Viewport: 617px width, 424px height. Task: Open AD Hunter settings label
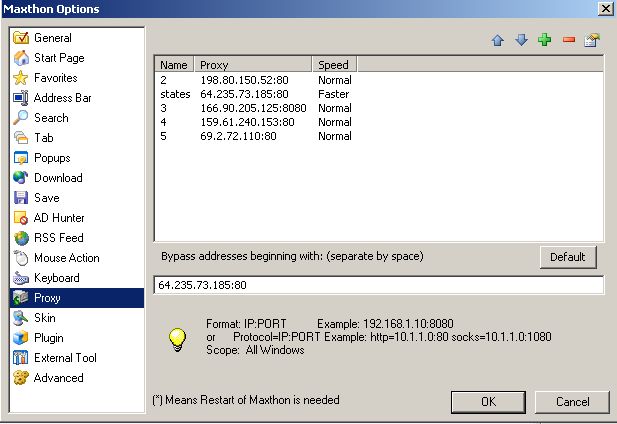click(59, 218)
